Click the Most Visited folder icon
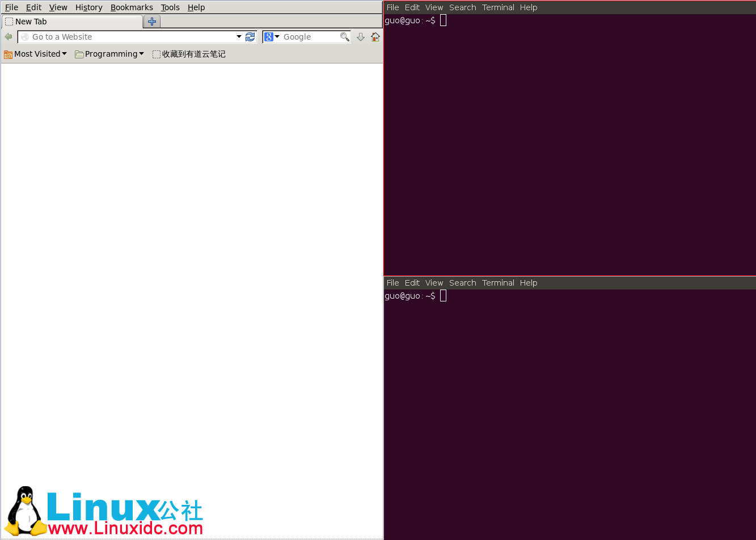Viewport: 756px width, 540px height. [x=7, y=54]
